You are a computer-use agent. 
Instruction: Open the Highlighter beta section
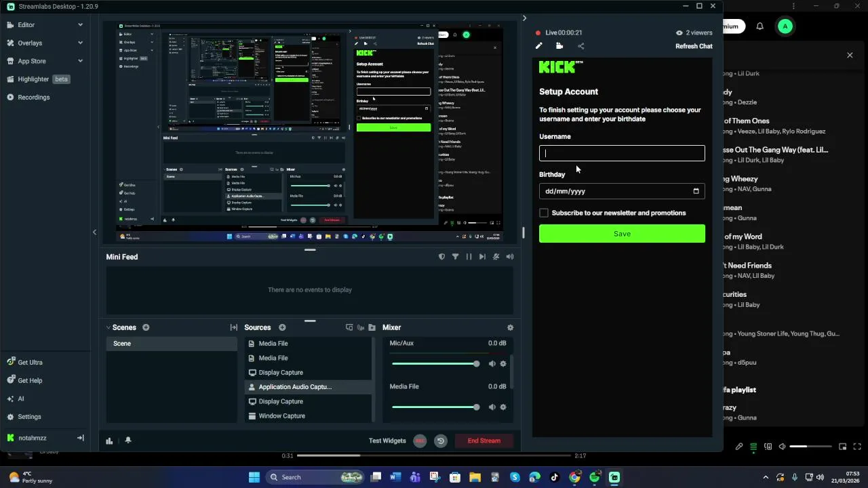pyautogui.click(x=38, y=79)
